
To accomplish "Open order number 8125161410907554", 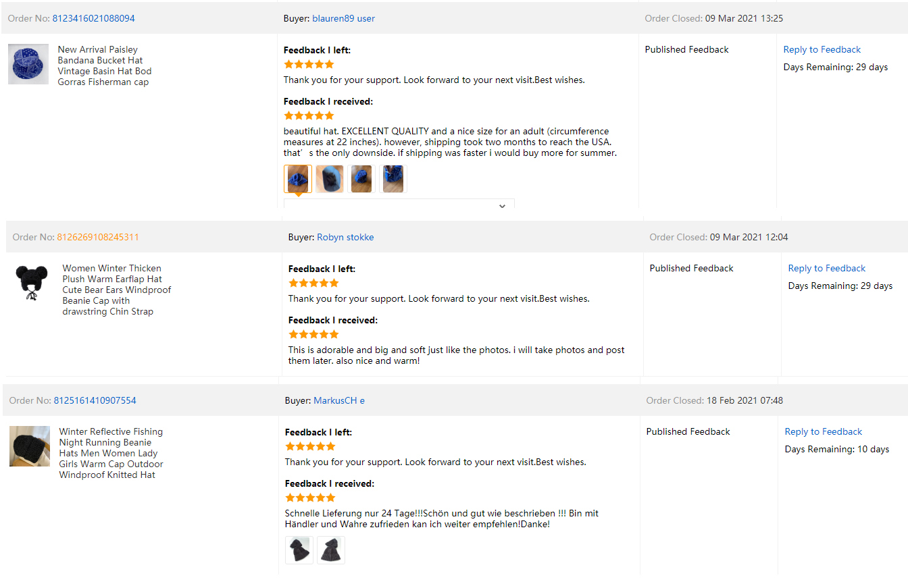I will (x=95, y=400).
